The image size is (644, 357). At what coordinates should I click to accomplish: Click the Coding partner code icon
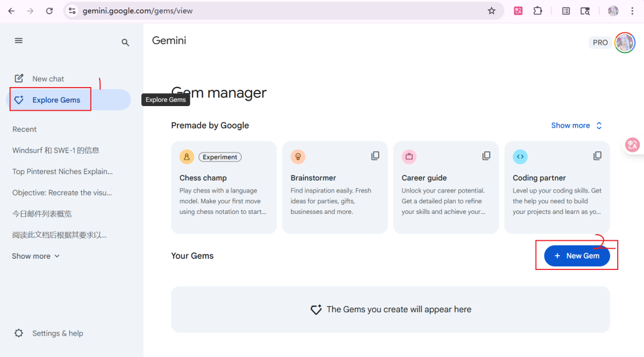tap(520, 157)
